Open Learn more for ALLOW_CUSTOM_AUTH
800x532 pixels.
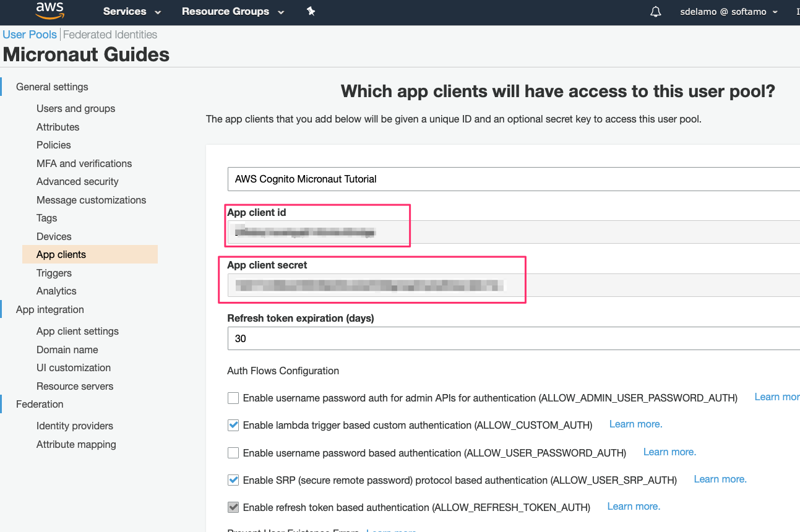pos(635,424)
